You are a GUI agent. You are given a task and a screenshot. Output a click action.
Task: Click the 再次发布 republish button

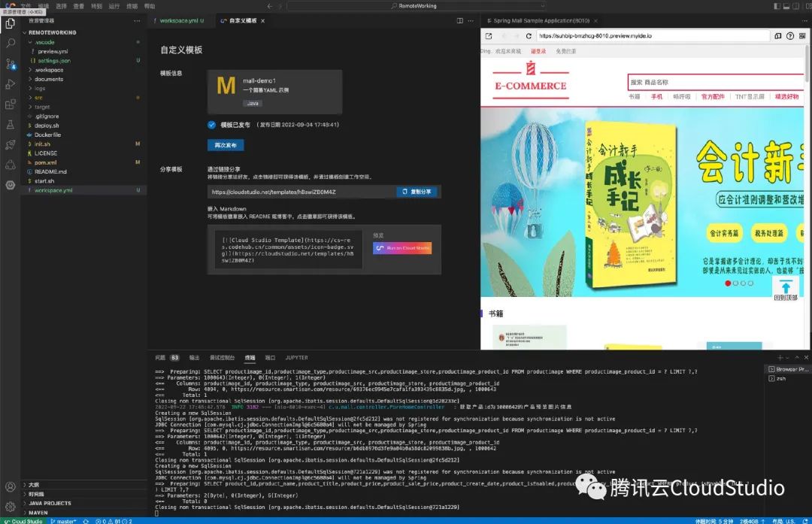click(x=226, y=145)
